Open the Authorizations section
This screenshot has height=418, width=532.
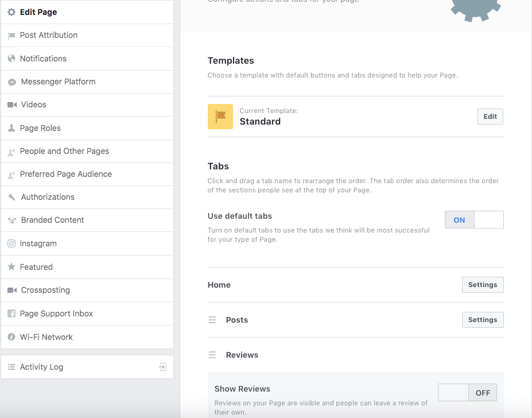[87, 197]
